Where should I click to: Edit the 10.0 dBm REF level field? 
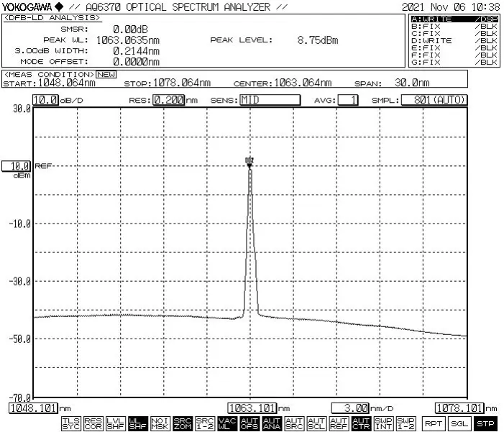(17, 166)
